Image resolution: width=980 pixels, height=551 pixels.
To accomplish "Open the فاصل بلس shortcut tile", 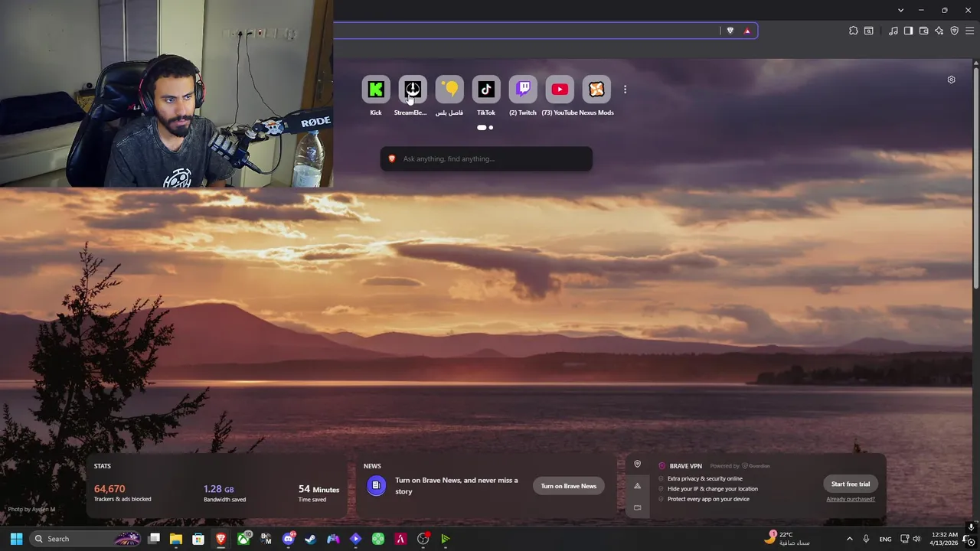I will 449,90.
